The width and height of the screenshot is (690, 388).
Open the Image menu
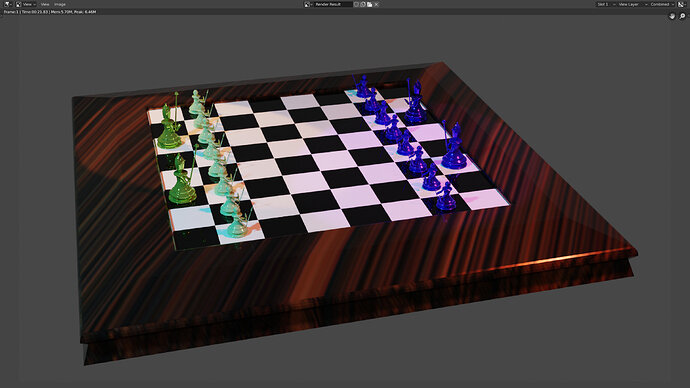pos(60,4)
